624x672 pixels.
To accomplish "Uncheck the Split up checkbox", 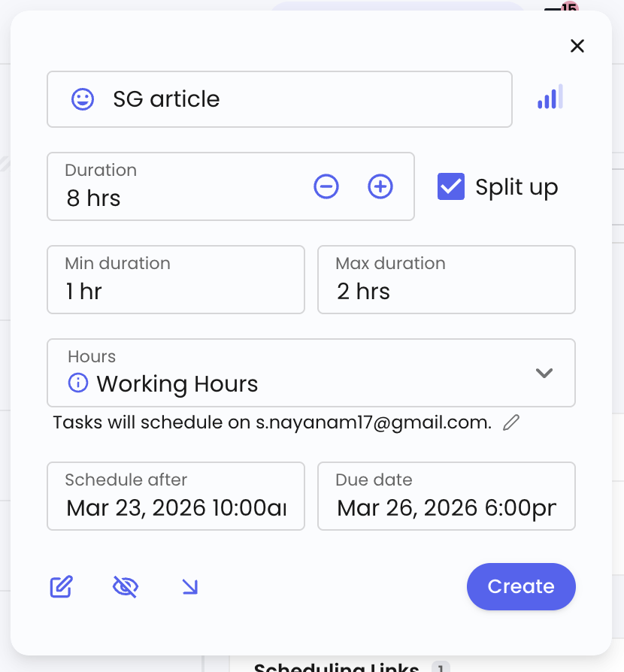I will click(x=451, y=186).
